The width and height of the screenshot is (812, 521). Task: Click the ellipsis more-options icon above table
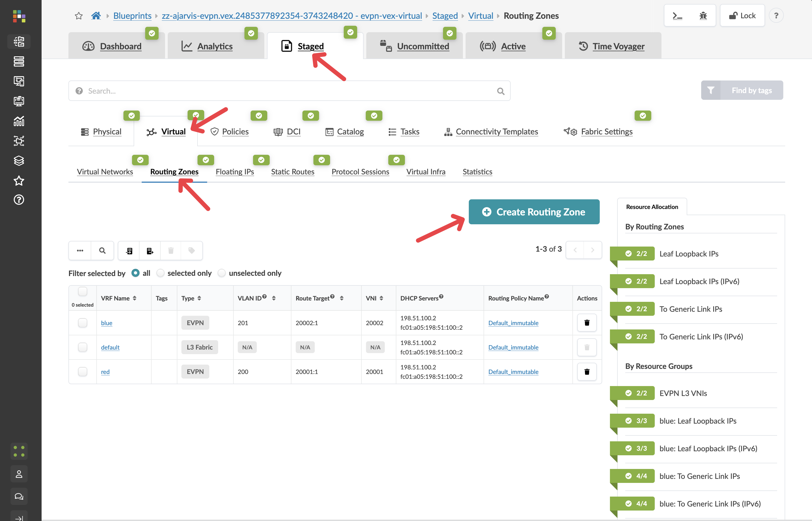(80, 250)
